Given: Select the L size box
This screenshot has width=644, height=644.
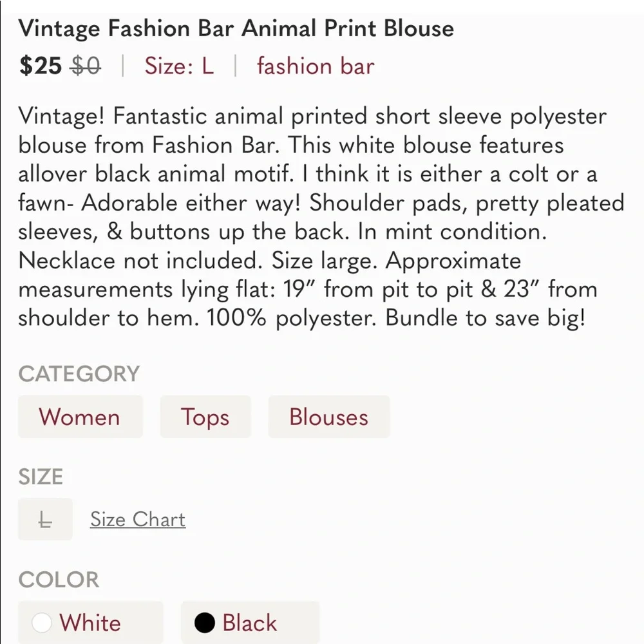Looking at the screenshot, I should (44, 519).
